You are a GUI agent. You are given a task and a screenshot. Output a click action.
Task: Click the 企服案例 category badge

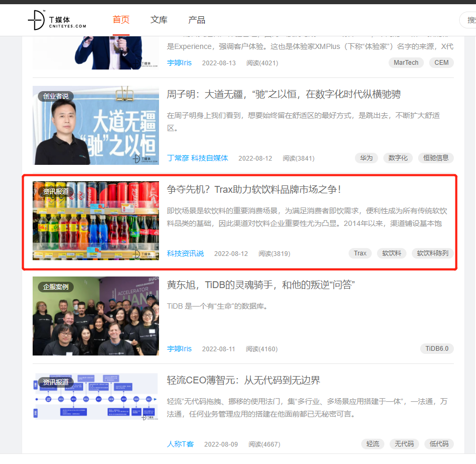coord(56,287)
